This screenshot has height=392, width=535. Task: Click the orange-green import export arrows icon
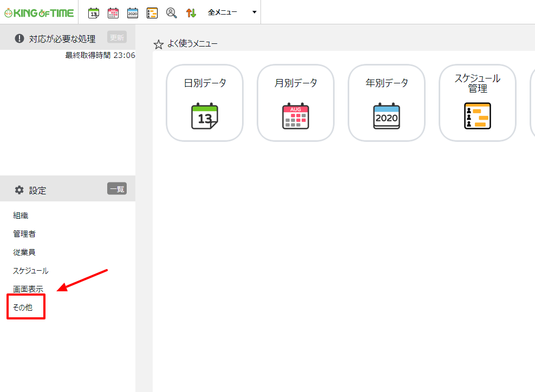point(191,13)
